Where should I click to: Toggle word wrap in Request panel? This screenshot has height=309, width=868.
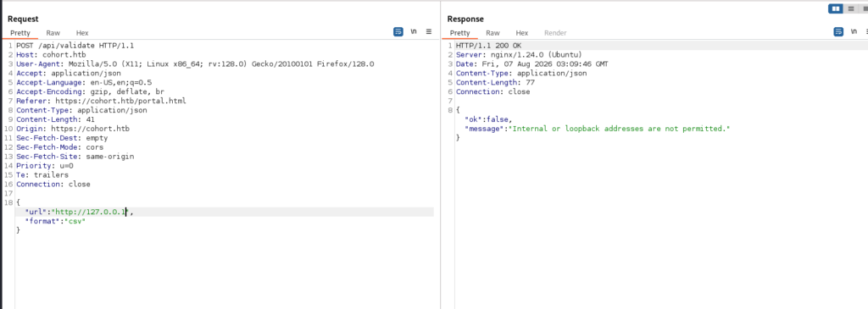tap(398, 32)
